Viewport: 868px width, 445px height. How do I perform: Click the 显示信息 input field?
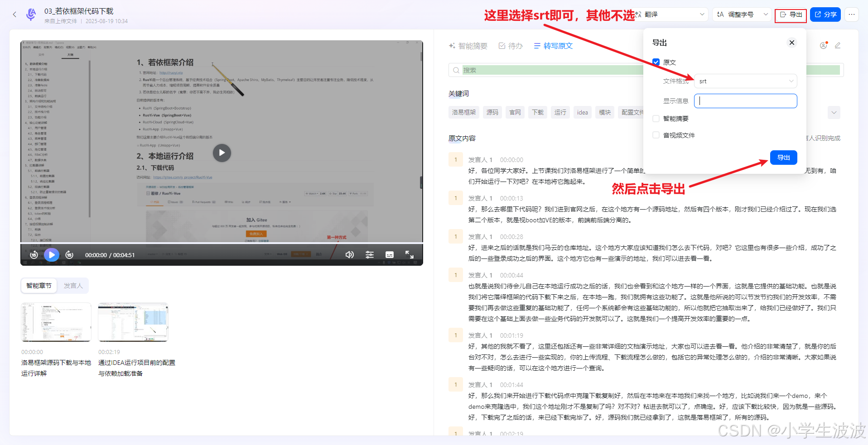click(746, 101)
